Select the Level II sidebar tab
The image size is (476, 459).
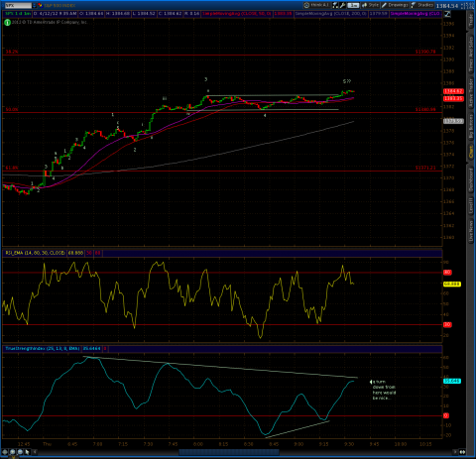[471, 205]
